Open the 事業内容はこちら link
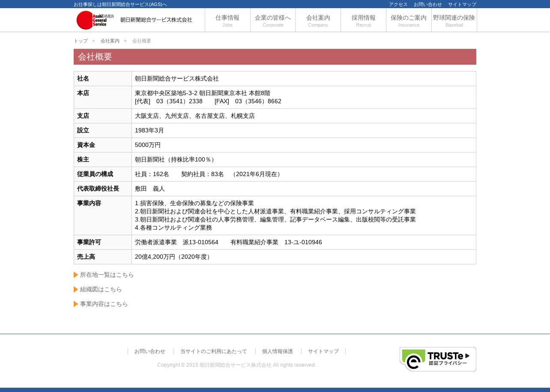The width and height of the screenshot is (550, 392). pos(104,304)
